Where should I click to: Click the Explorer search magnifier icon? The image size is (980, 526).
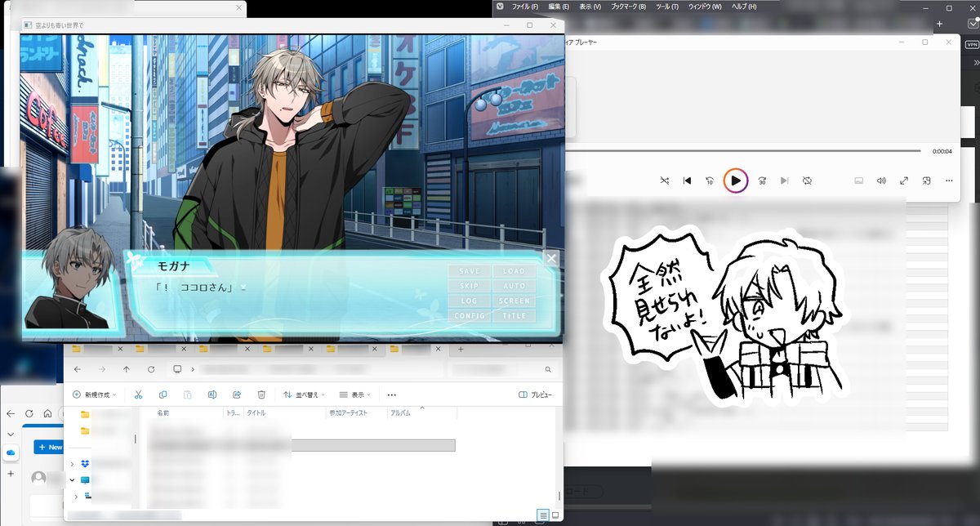pyautogui.click(x=548, y=370)
